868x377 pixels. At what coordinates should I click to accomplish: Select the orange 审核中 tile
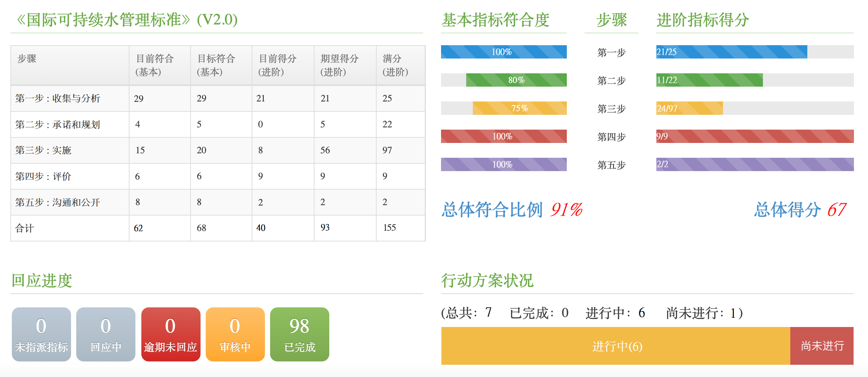235,334
